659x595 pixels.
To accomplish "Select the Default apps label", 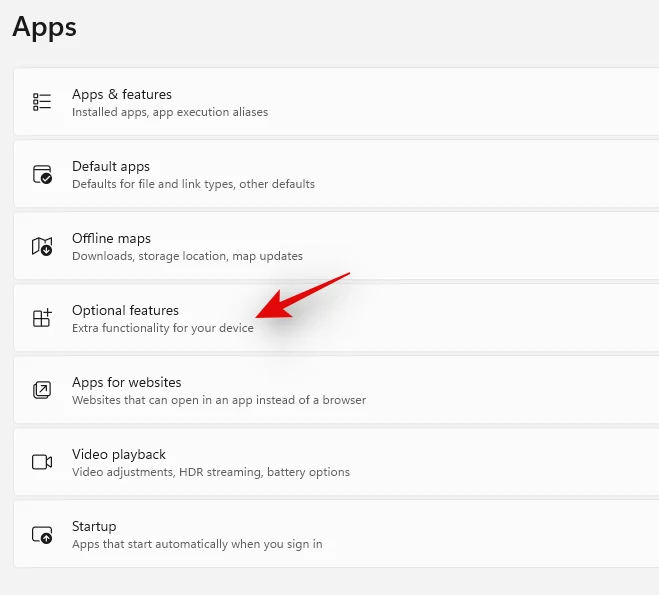I will [x=110, y=166].
